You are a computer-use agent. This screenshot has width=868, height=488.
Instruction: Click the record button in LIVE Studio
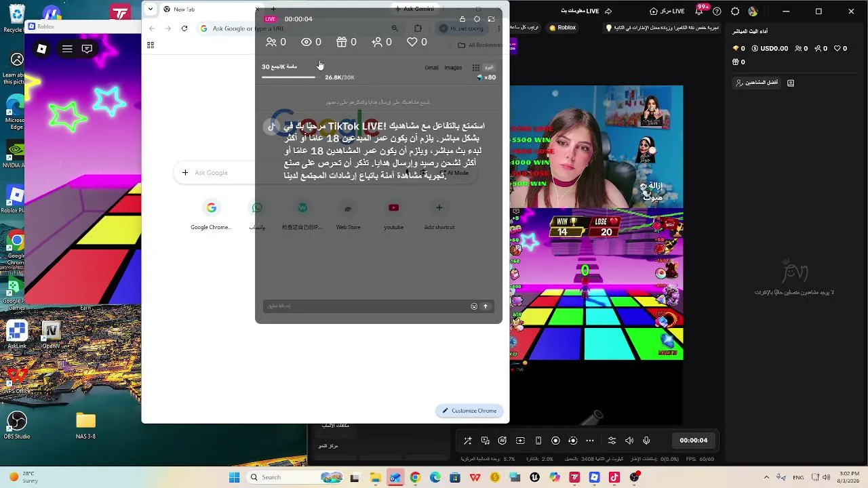tap(555, 441)
